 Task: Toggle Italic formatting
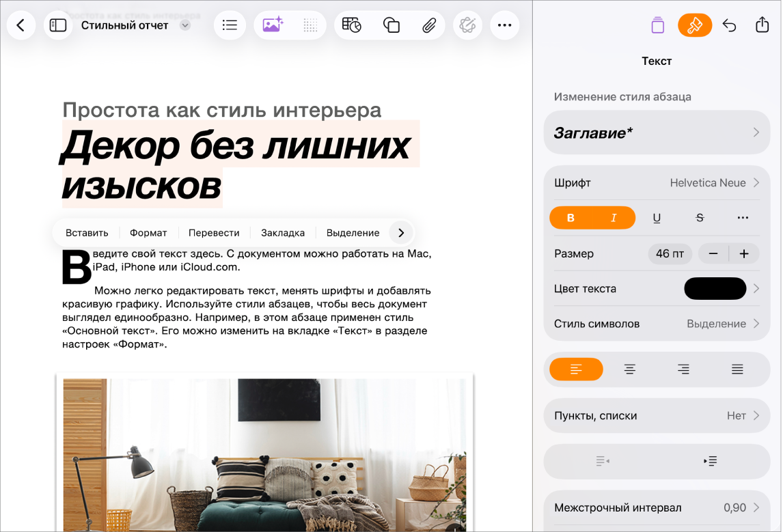[614, 218]
